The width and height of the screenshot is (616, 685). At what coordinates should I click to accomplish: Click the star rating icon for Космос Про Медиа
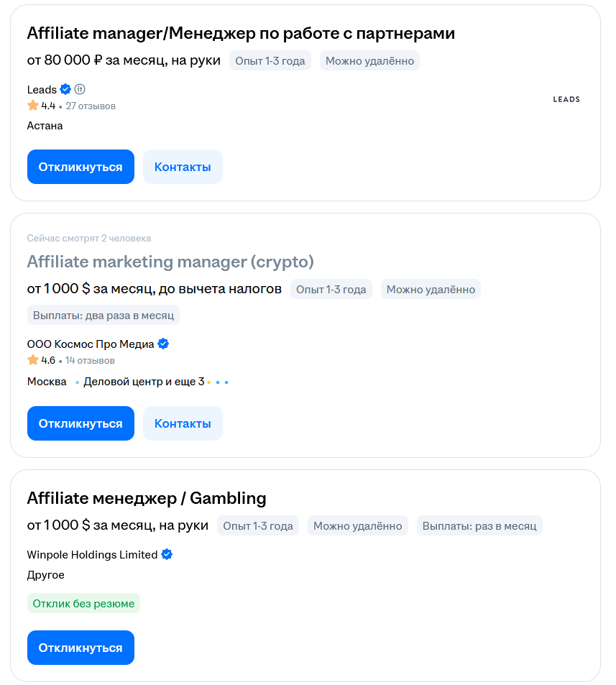click(x=33, y=360)
